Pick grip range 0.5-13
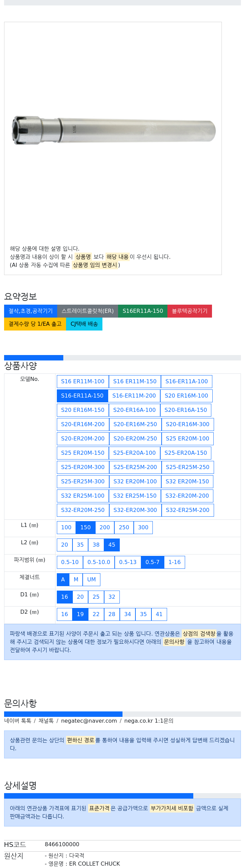245x868 pixels. [x=128, y=562]
